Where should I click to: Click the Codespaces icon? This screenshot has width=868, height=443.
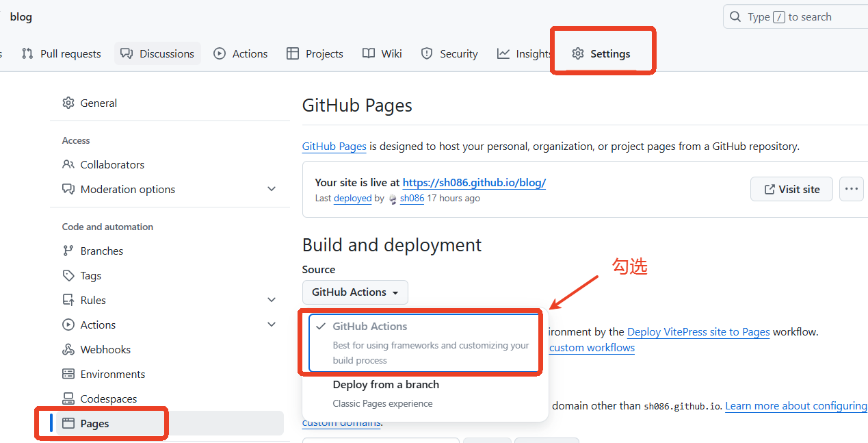coord(68,398)
